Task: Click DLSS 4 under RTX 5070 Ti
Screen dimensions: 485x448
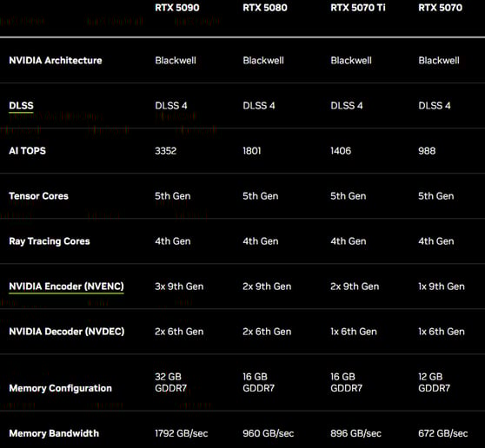Action: pyautogui.click(x=347, y=106)
